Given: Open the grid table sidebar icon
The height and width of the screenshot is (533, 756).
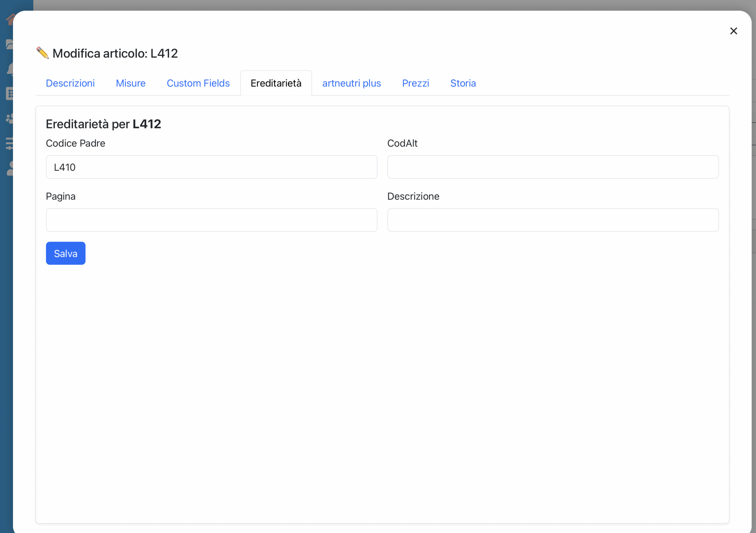Looking at the screenshot, I should tap(9, 94).
